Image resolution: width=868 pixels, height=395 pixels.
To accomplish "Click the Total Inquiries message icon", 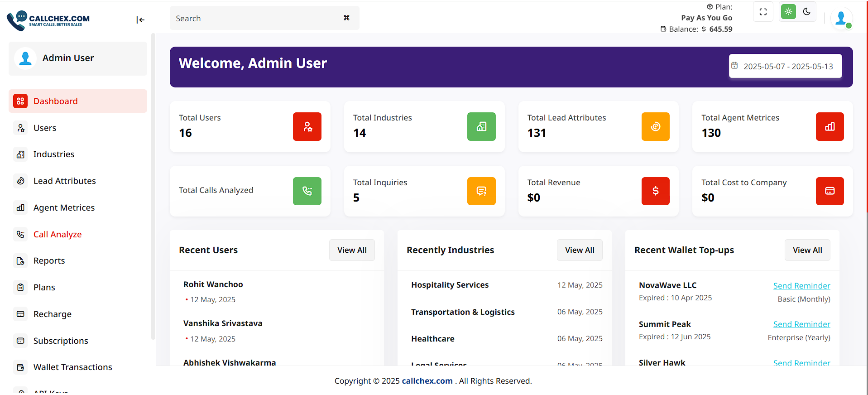I will (x=481, y=191).
